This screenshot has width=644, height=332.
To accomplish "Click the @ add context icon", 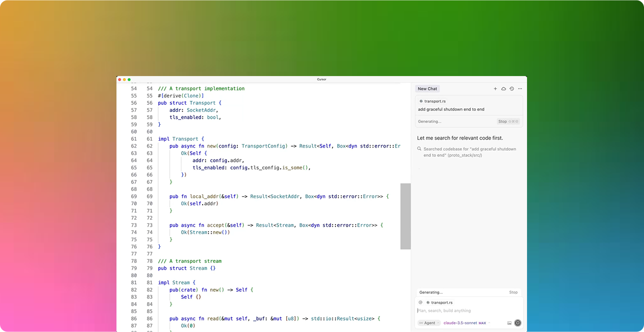I will (421, 302).
